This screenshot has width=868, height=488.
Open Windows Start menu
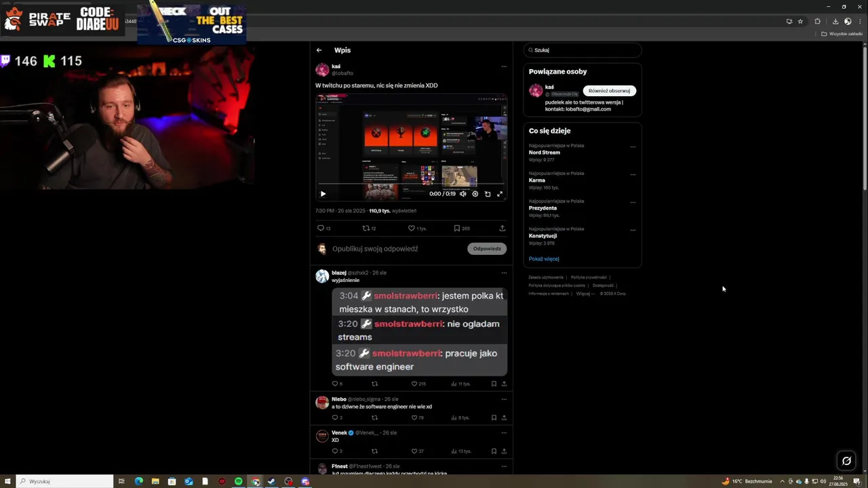pos(8,481)
